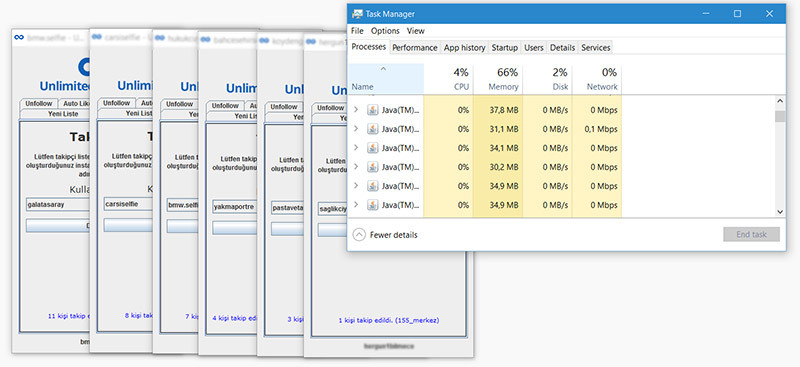Sort by the Network column header
The width and height of the screenshot is (800, 367).
(x=597, y=79)
